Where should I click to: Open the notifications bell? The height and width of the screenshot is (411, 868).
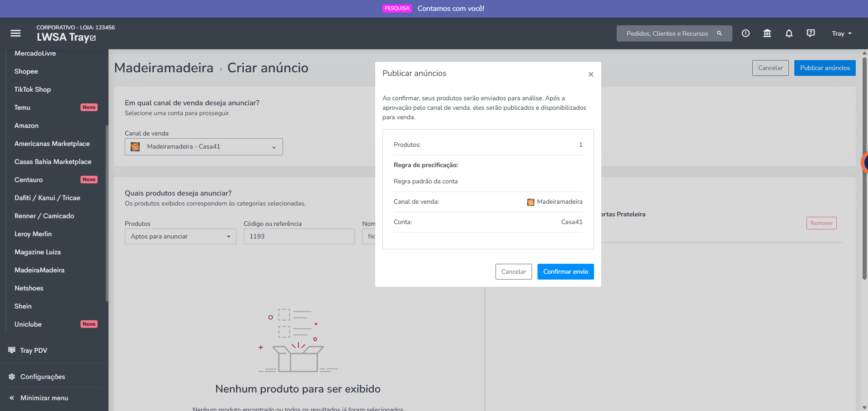click(789, 33)
